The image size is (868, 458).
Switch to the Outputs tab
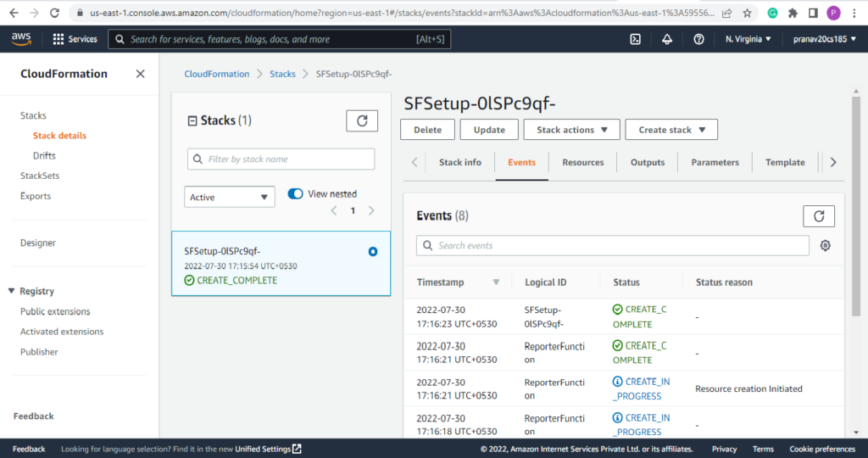(647, 162)
